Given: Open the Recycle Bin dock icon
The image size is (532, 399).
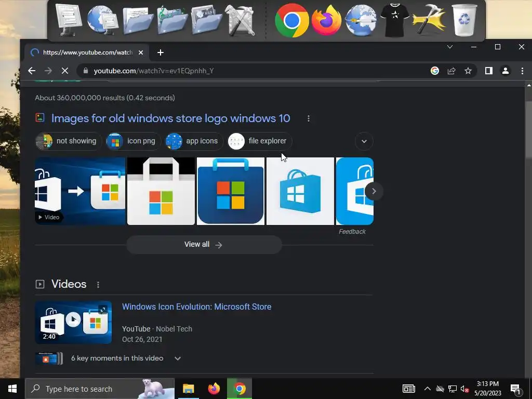Looking at the screenshot, I should click(464, 20).
